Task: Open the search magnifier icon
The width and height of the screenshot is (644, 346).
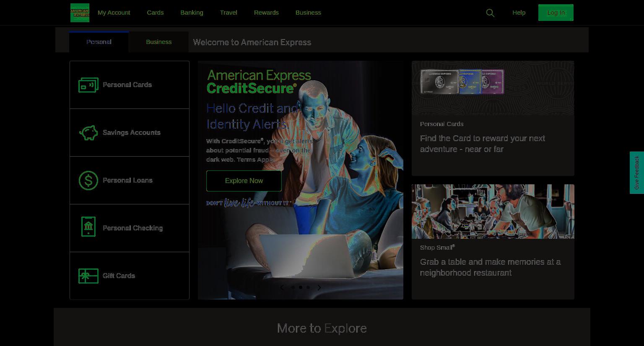Action: (490, 13)
